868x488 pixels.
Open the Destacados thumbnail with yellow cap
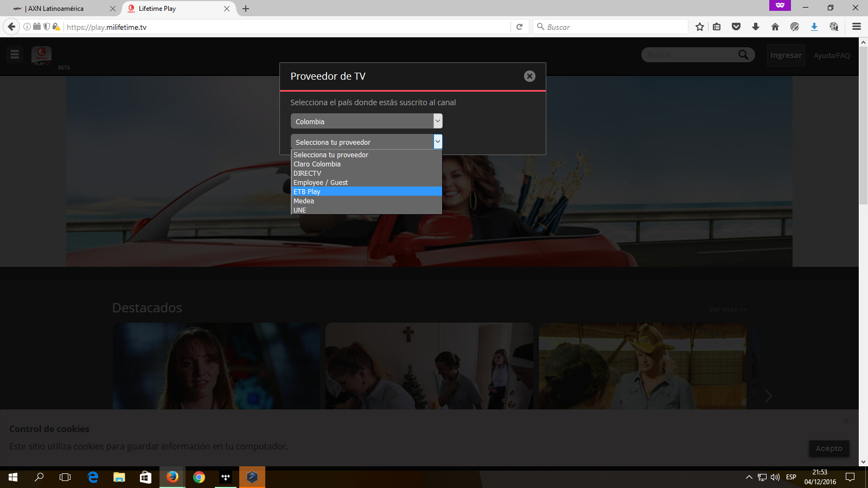[642, 366]
